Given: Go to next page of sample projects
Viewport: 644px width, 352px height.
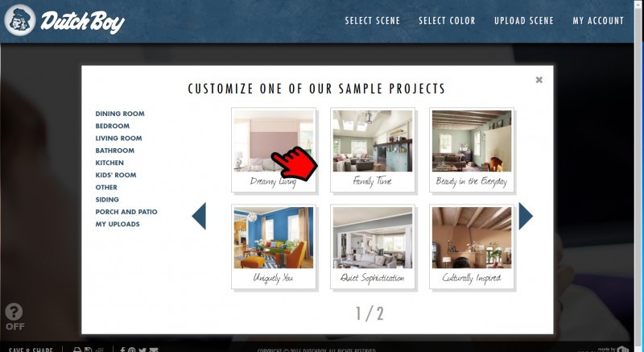Looking at the screenshot, I should (x=526, y=216).
